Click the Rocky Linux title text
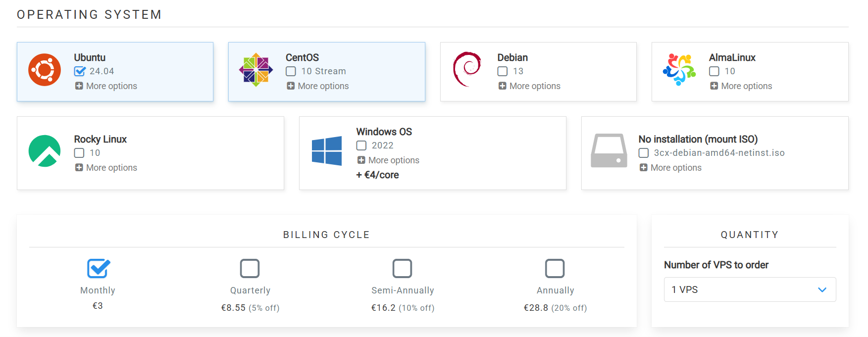The image size is (868, 337). tap(101, 139)
